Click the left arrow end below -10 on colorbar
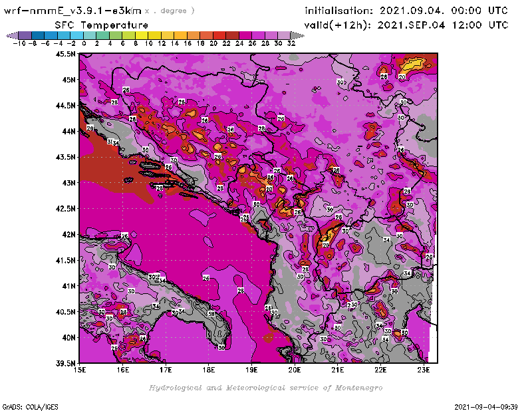Image resolution: width=532 pixels, height=411 pixels. click(x=12, y=35)
